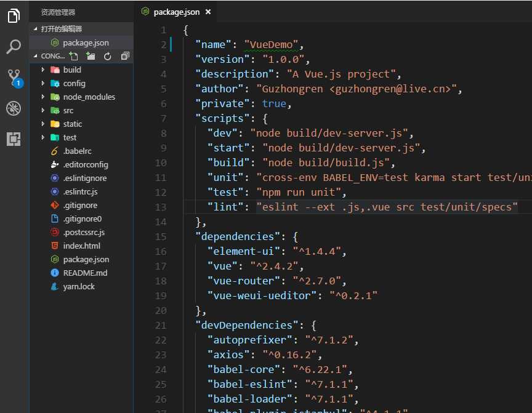532x413 pixels.
Task: Expand the test folder
Action: click(x=42, y=137)
